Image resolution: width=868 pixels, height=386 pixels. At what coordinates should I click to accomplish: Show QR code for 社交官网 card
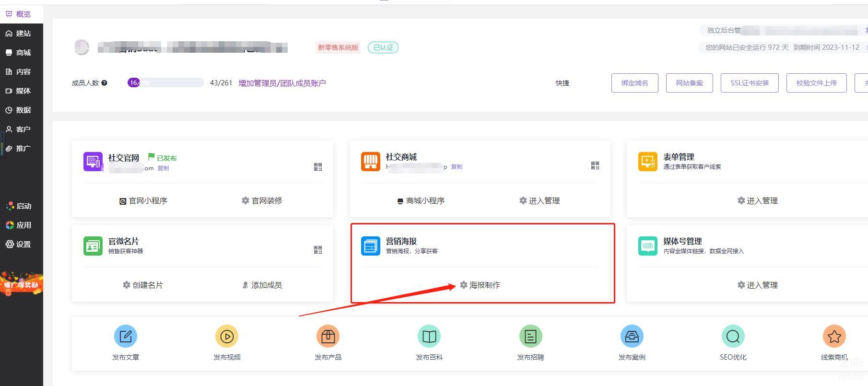click(318, 167)
